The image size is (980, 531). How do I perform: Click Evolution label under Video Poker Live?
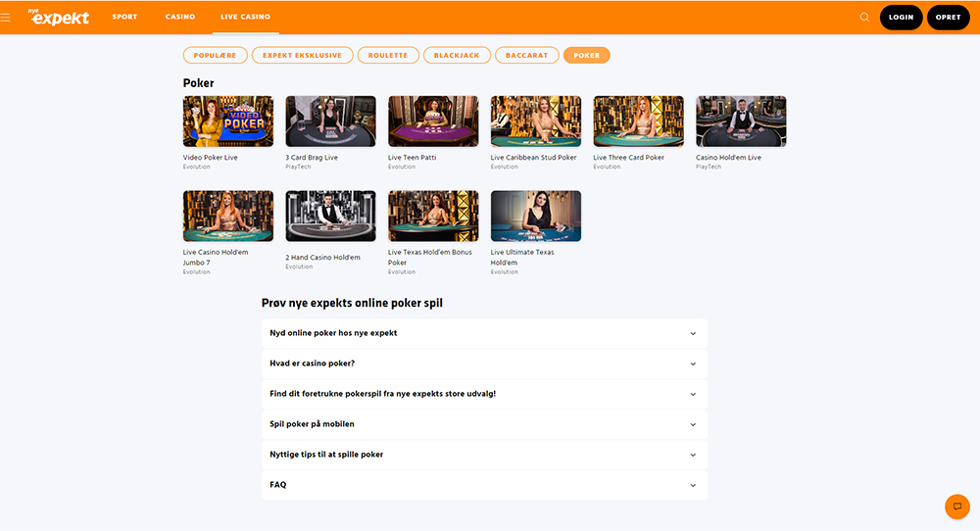tap(196, 167)
